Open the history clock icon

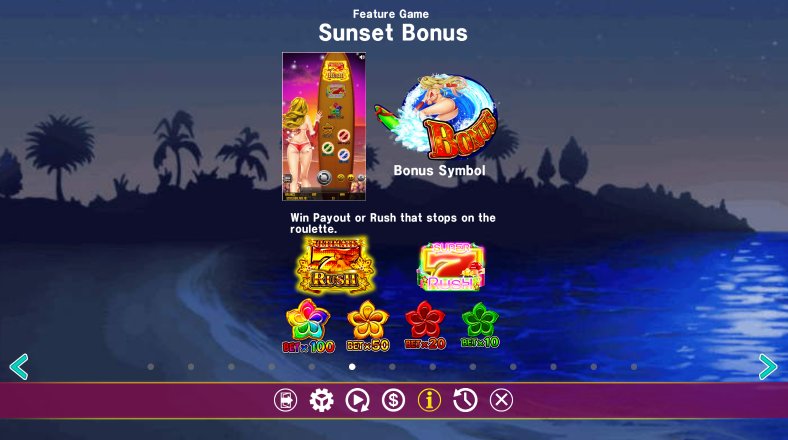click(465, 400)
